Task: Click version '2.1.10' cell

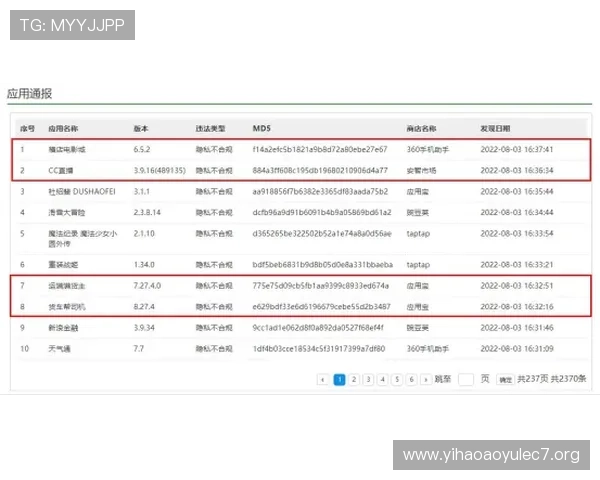Action: [x=144, y=233]
